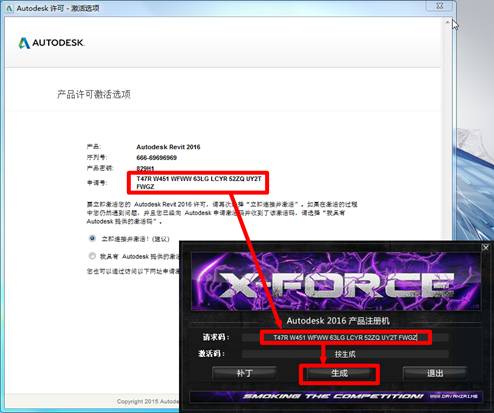This screenshot has width=494, height=413.
Task: Click the Autodesk Revit 2016 product name
Action: point(168,147)
